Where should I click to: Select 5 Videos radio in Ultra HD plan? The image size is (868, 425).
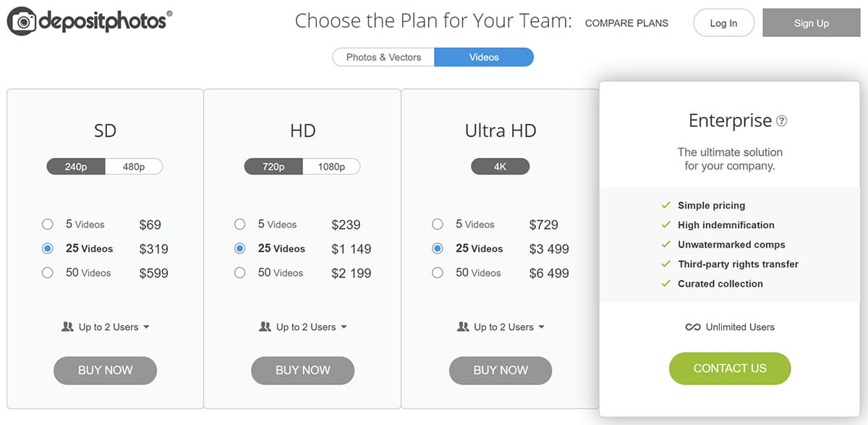tap(438, 224)
